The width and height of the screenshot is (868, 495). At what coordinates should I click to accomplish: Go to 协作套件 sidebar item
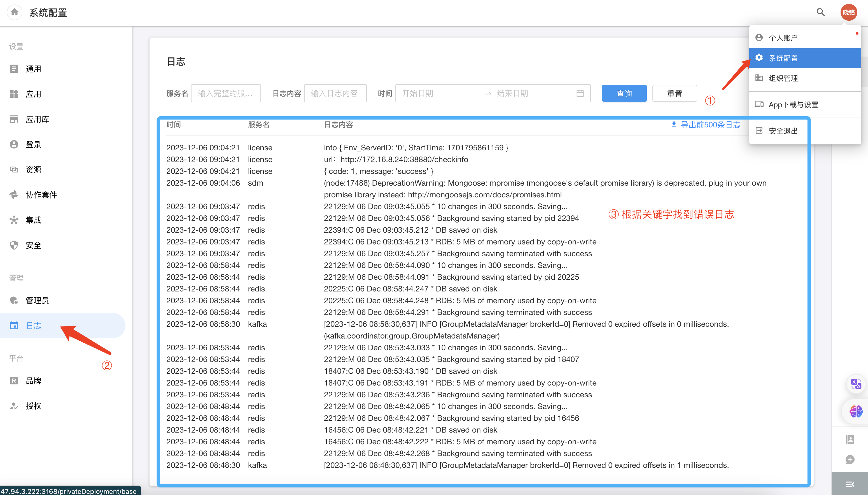pos(41,195)
